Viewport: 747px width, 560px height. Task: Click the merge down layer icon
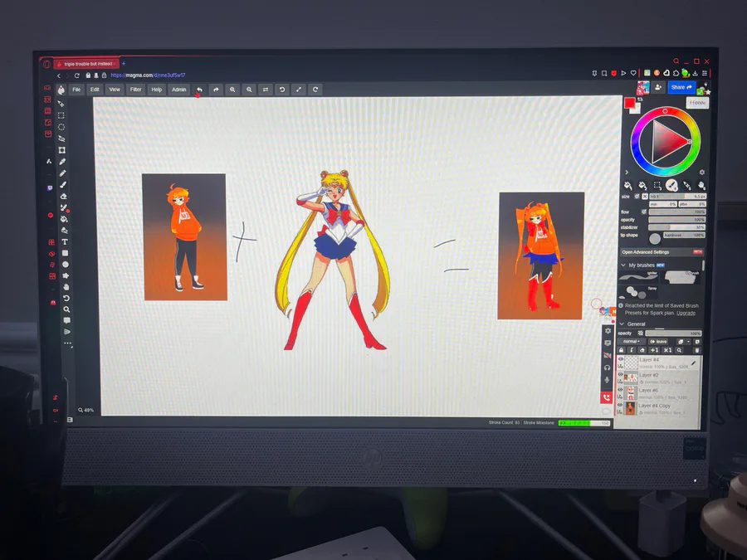(x=654, y=350)
